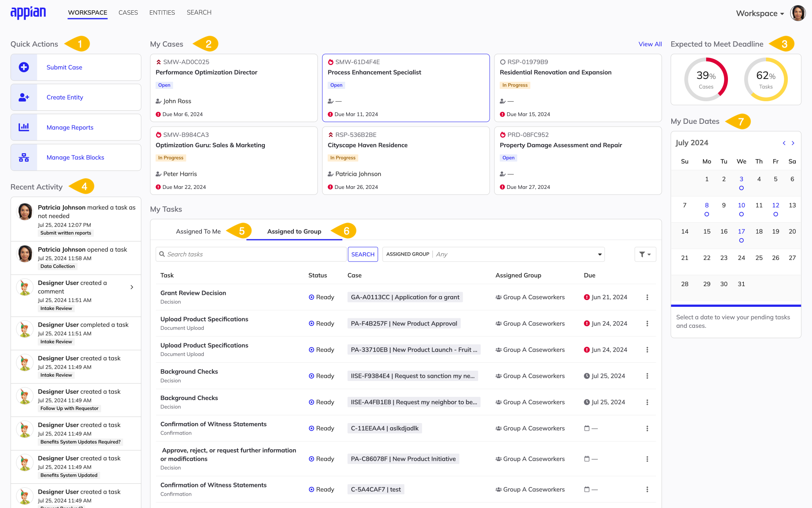
Task: Open the row menu for Background Checks IISE-F9384E4
Action: tap(647, 376)
